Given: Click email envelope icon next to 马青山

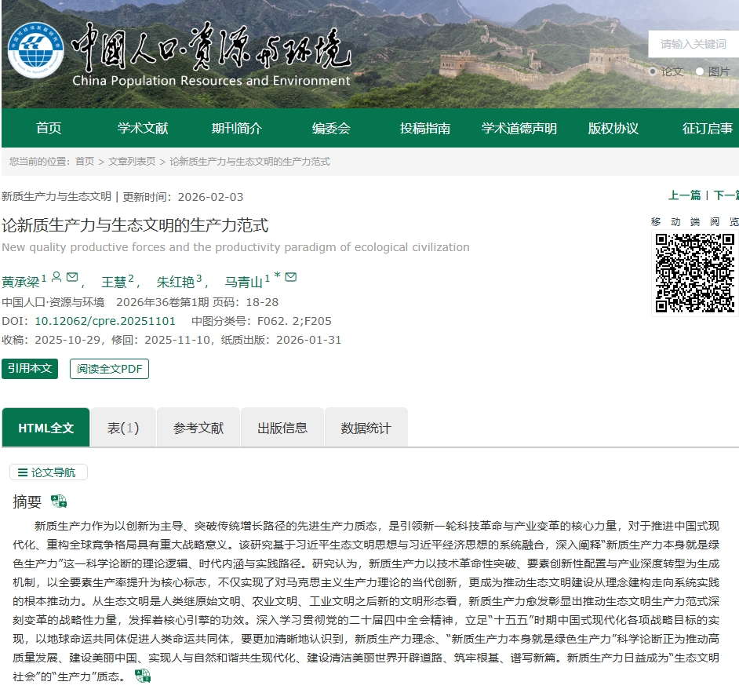Looking at the screenshot, I should [290, 277].
